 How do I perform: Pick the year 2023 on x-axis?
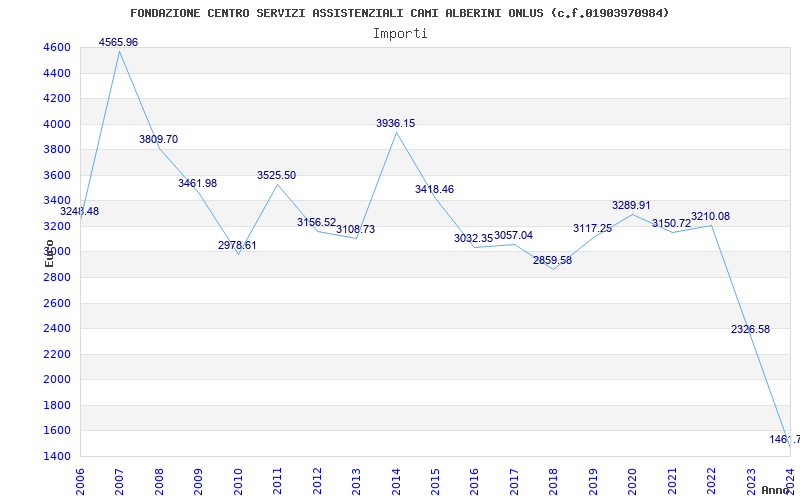tap(751, 482)
